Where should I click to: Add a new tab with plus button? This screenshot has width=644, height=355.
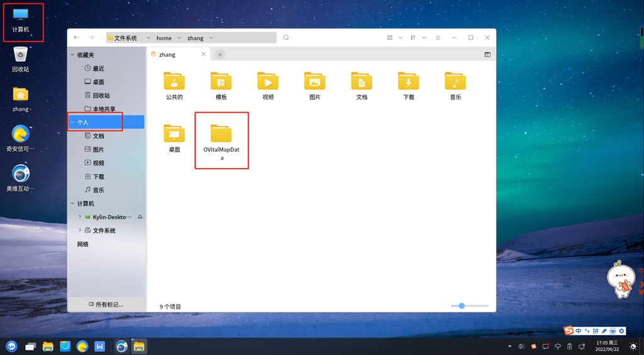click(x=220, y=55)
